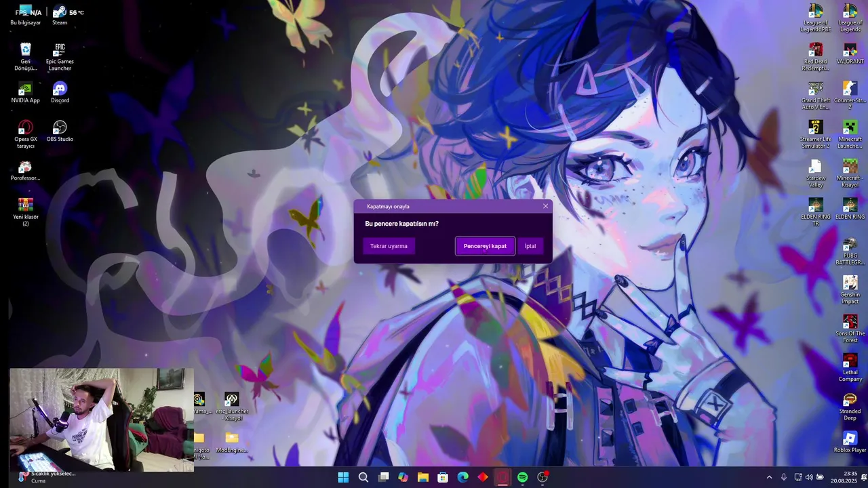The width and height of the screenshot is (868, 488).
Task: Open the volume tray icon
Action: point(808,477)
